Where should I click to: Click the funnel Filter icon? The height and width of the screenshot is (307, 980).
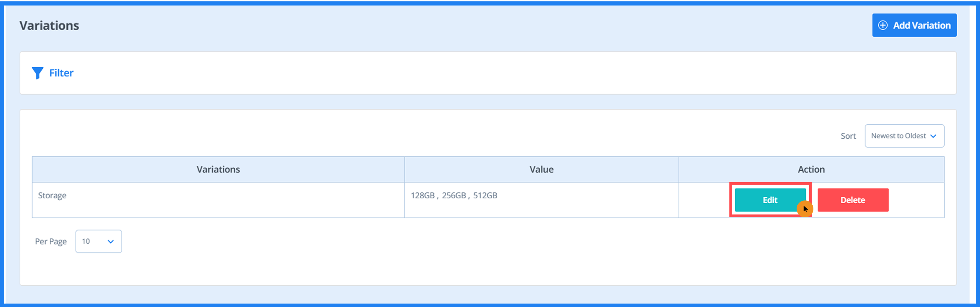37,73
